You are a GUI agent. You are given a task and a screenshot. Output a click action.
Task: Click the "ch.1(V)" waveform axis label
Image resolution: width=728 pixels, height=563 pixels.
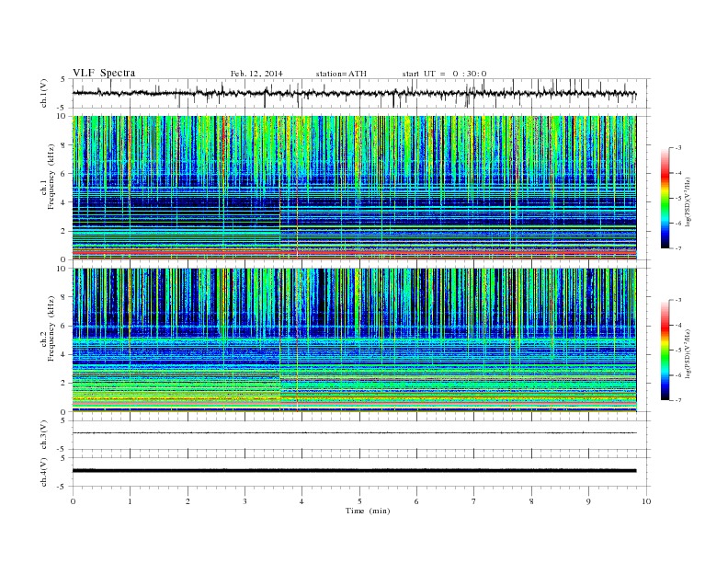(x=44, y=93)
